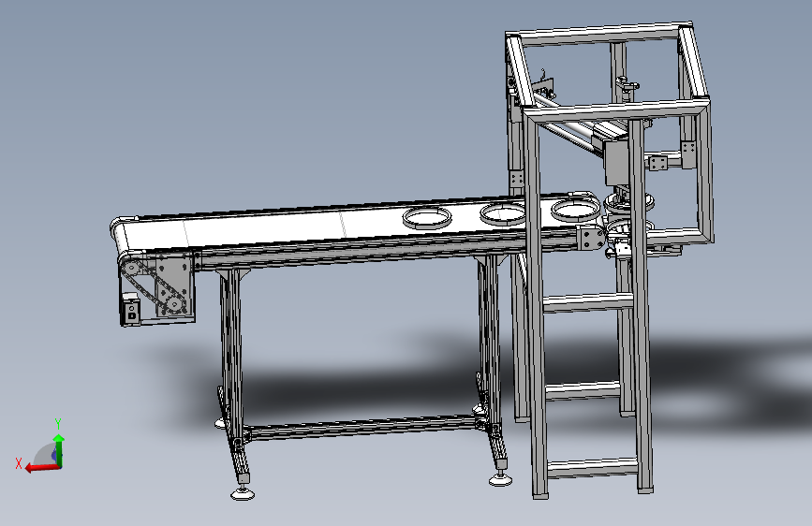Click the green Y axis arrow of the triad
Screen dimensions: 812x526
point(59,449)
